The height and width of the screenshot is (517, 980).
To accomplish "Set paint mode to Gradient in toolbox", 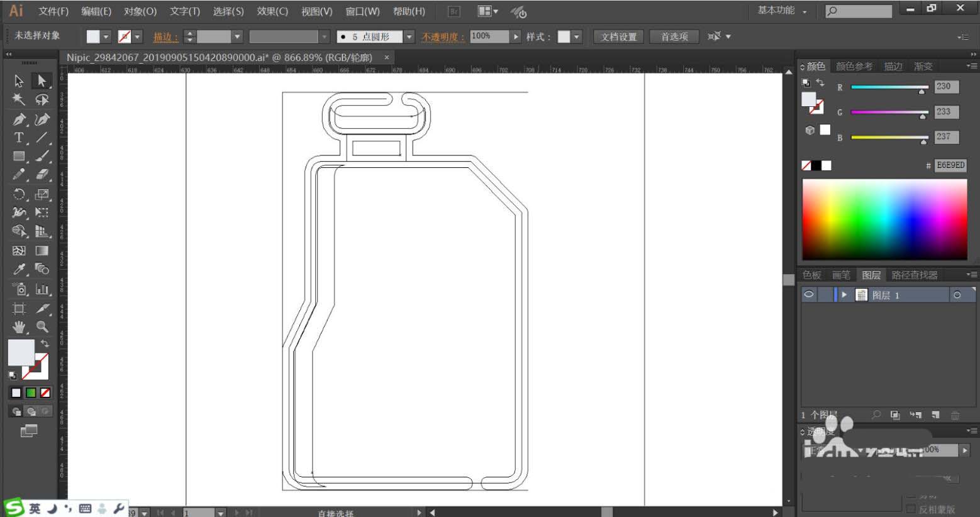I will pyautogui.click(x=31, y=392).
